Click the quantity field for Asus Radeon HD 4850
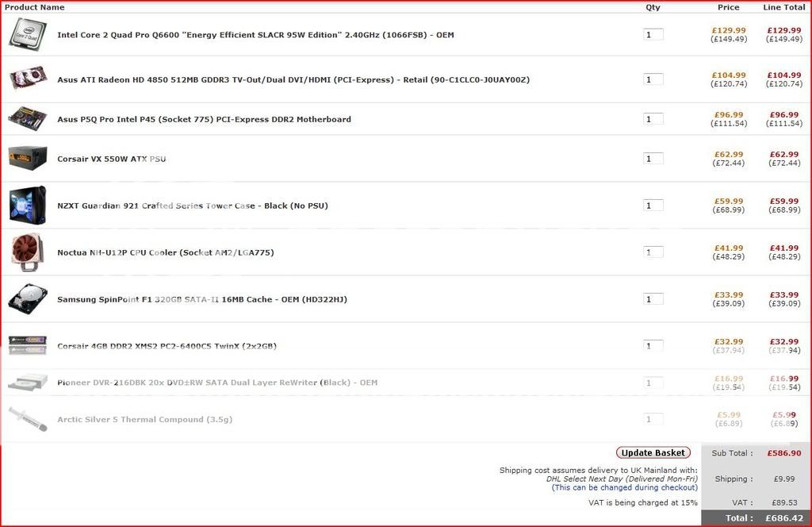 653,79
